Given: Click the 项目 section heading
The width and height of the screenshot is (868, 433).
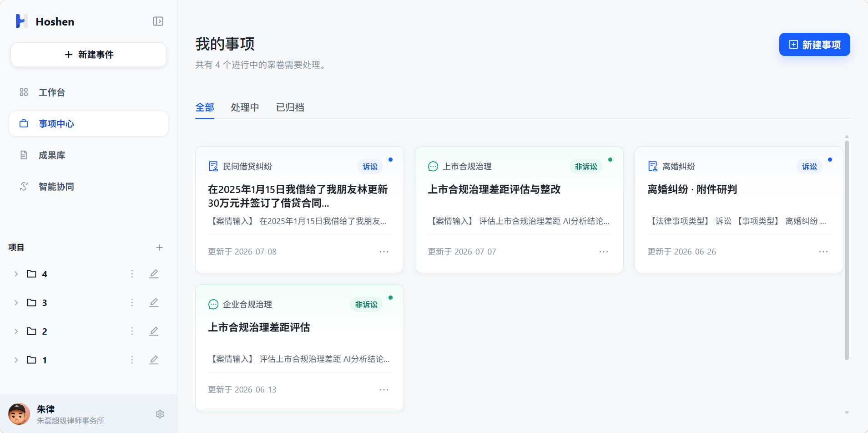Looking at the screenshot, I should tap(16, 248).
